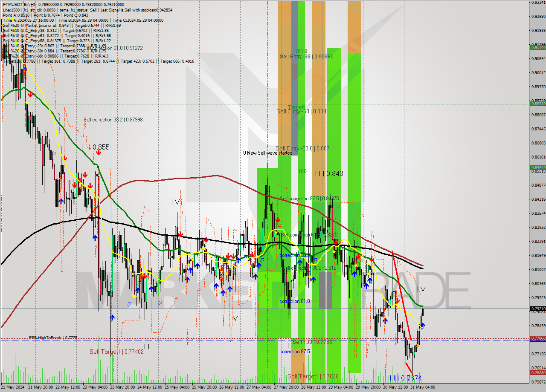
Task: Select the II 0.7674 low label
Action: coord(407,378)
